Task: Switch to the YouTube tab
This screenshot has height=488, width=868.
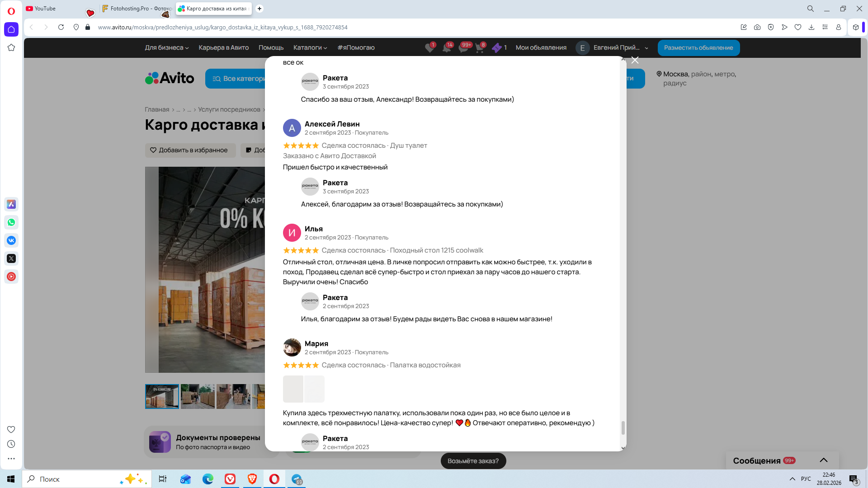Action: coord(45,9)
